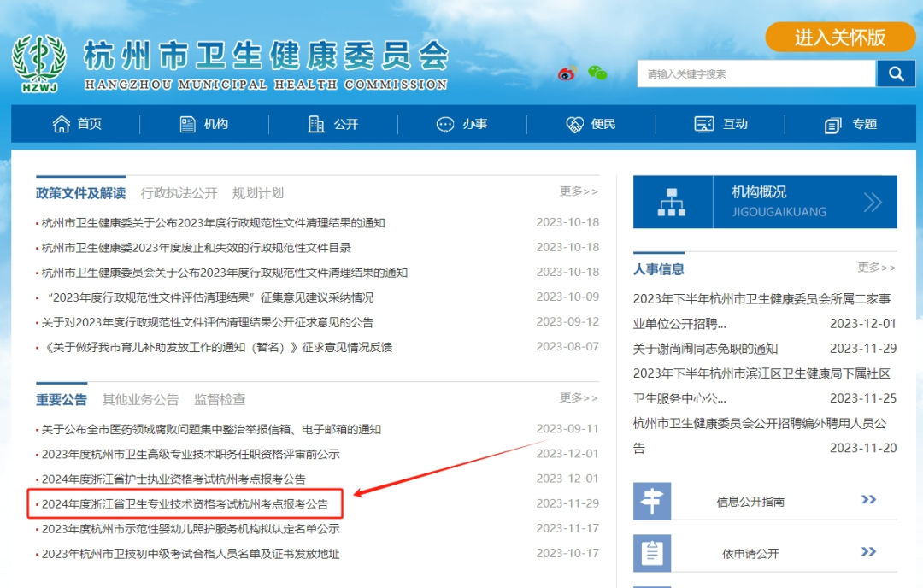Open 更多>> for 重要公告 section
Image resolution: width=923 pixels, height=588 pixels.
579,398
